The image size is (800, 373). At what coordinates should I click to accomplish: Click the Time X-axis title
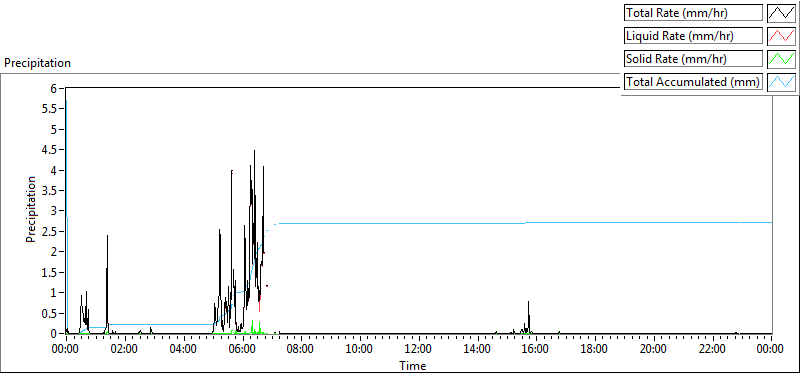[x=412, y=365]
